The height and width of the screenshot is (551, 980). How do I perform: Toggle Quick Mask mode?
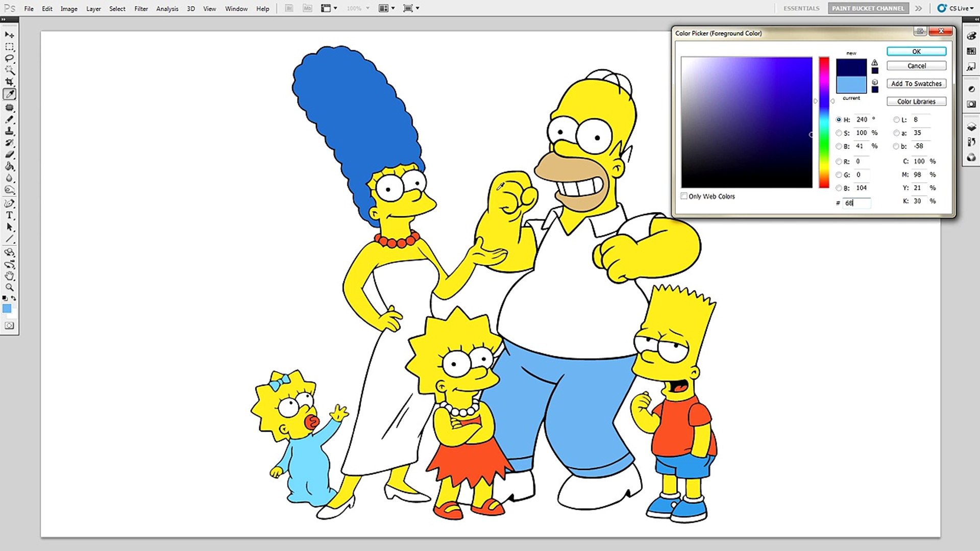(9, 325)
